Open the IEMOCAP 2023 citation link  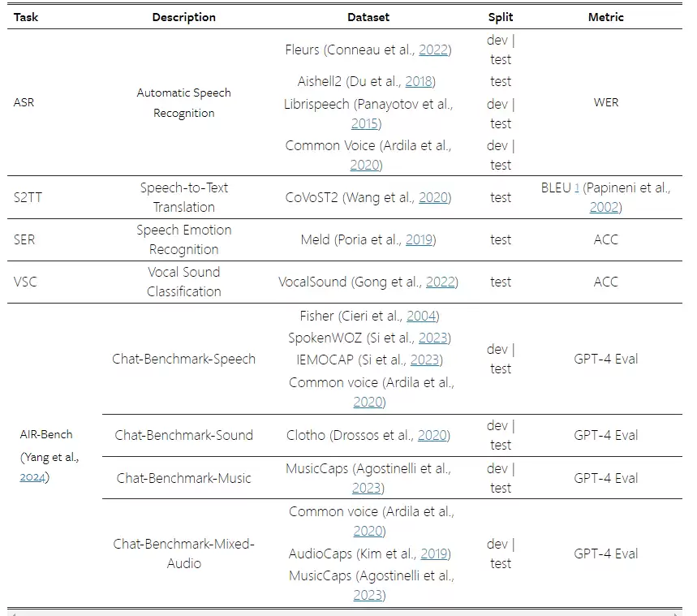point(424,360)
